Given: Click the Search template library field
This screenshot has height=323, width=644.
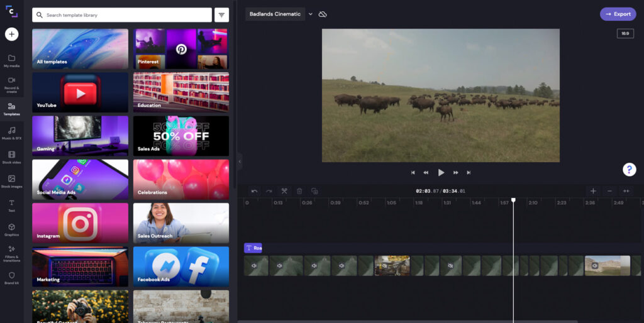Looking at the screenshot, I should tap(122, 15).
